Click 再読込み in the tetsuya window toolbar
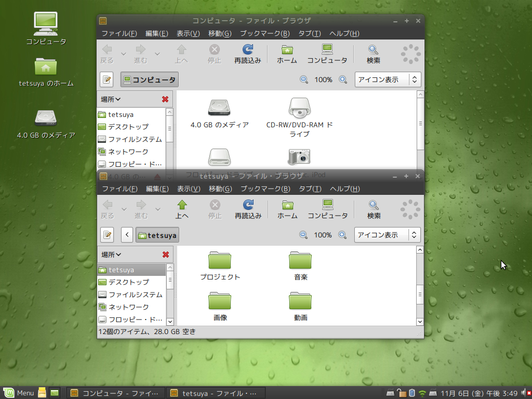 pyautogui.click(x=248, y=209)
